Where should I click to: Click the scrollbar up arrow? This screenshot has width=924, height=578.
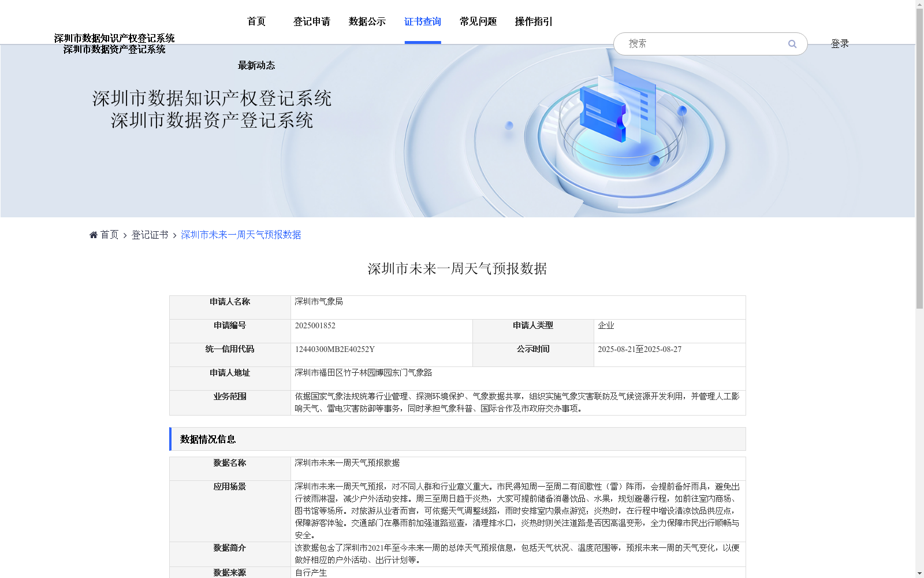coord(919,5)
